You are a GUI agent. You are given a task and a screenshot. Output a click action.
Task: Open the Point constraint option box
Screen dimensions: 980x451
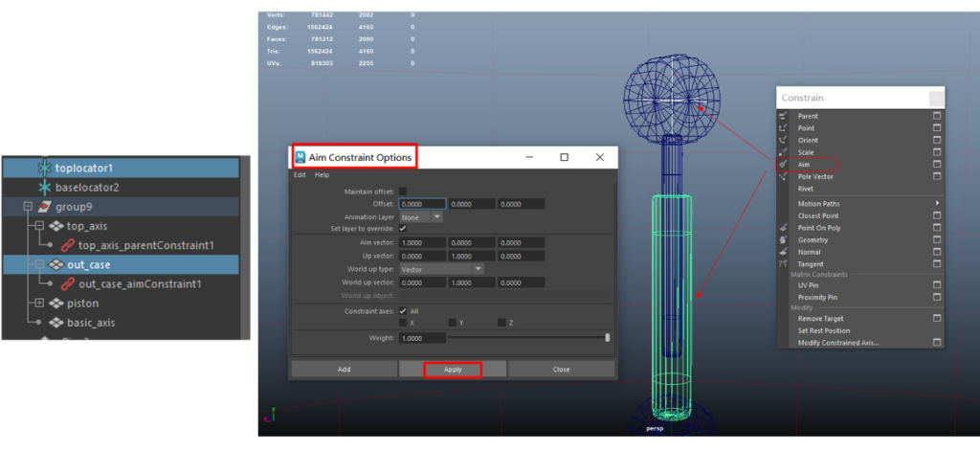coord(937,128)
